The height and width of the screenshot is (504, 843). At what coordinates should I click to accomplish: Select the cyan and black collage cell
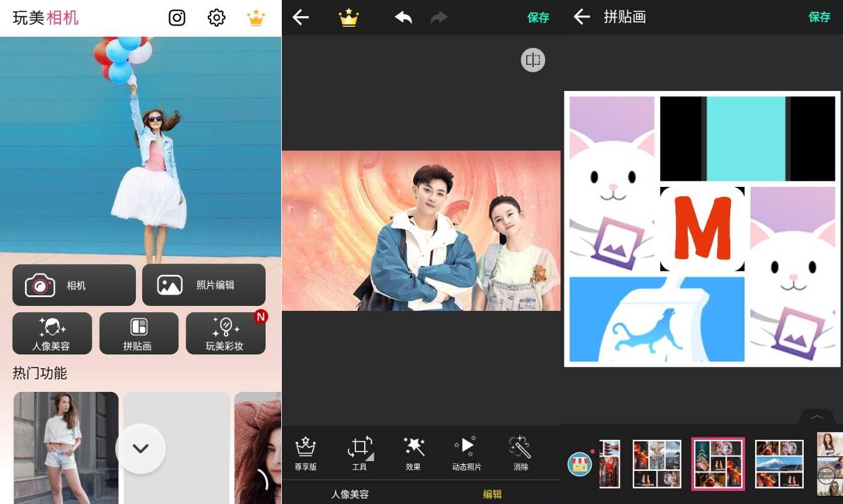[748, 138]
